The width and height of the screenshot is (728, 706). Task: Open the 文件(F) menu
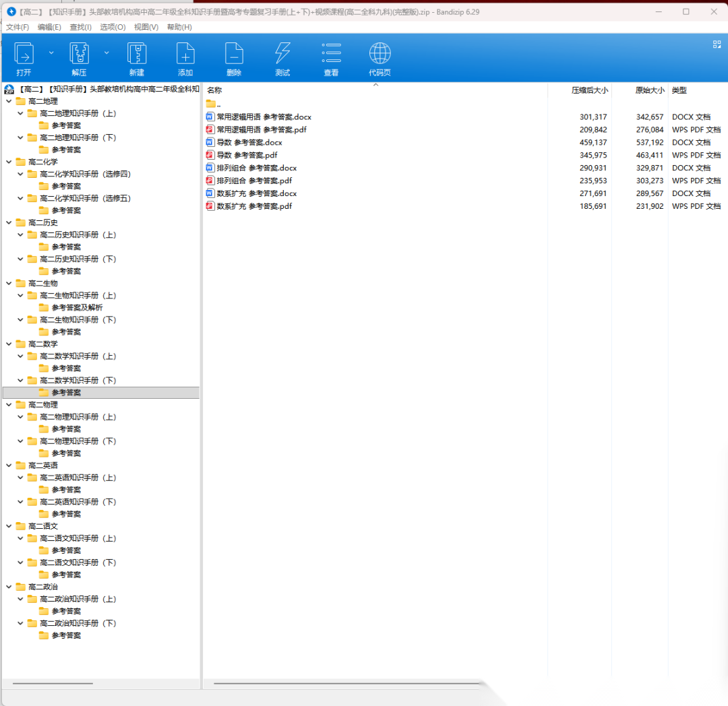(18, 27)
